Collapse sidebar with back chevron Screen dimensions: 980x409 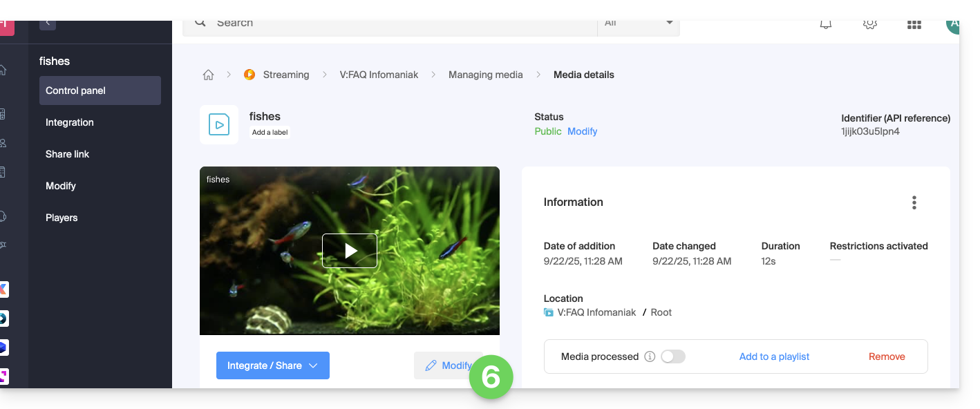tap(48, 23)
